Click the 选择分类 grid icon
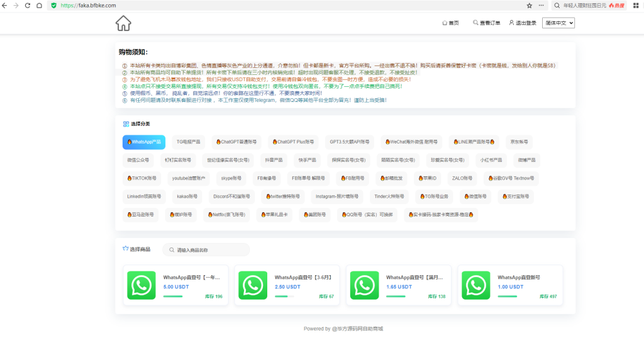The height and width of the screenshot is (345, 644). click(126, 124)
